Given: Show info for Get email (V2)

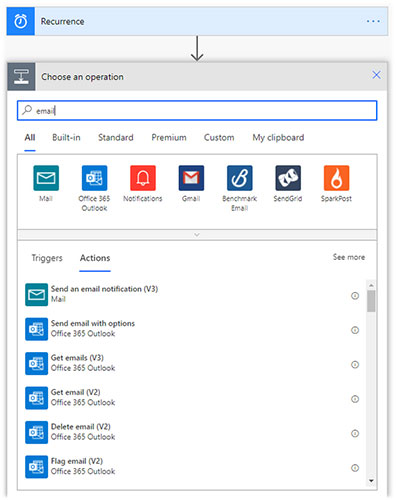Looking at the screenshot, I should pyautogui.click(x=355, y=399).
